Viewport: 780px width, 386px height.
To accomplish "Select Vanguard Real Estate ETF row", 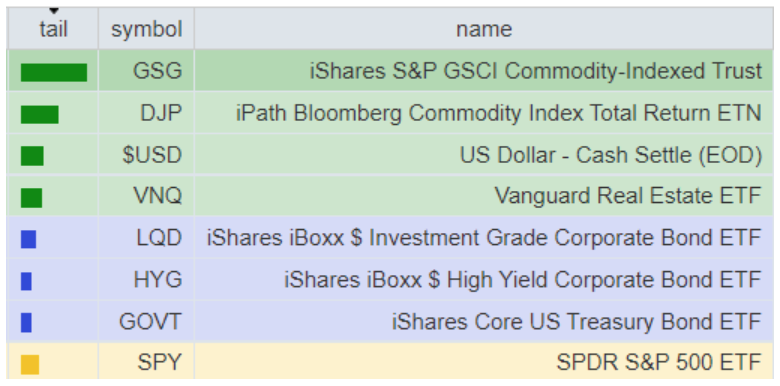I will tap(390, 196).
